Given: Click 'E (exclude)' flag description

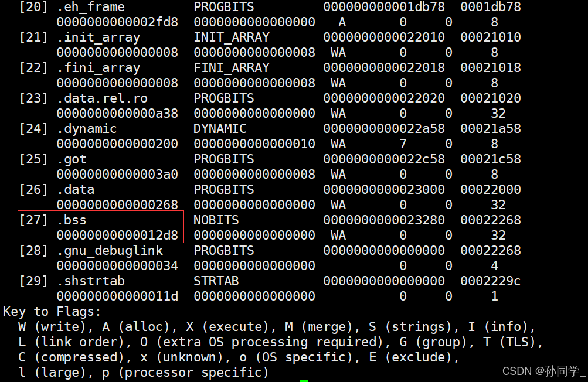Looking at the screenshot, I should point(410,357).
